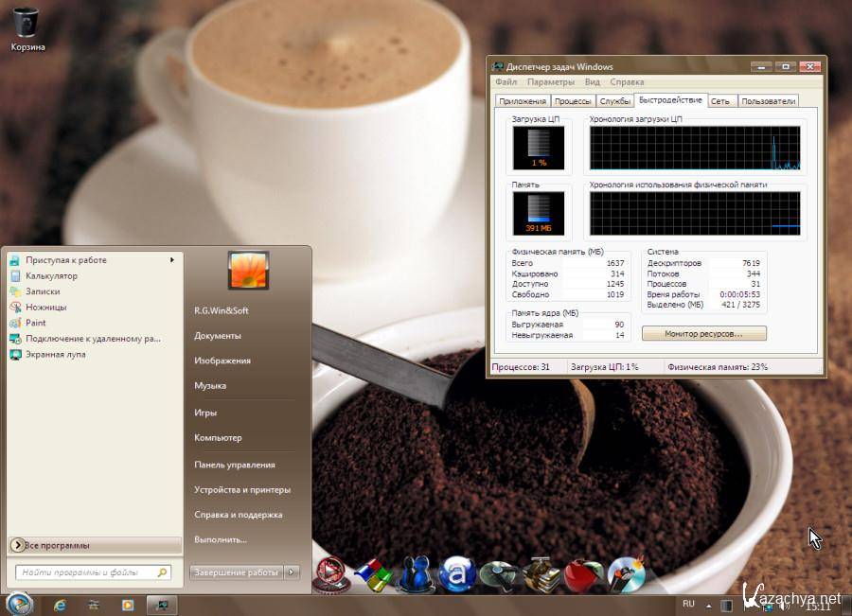Viewport: 852px width, 616px height.
Task: Launch the red apple dock icon
Action: point(582,573)
